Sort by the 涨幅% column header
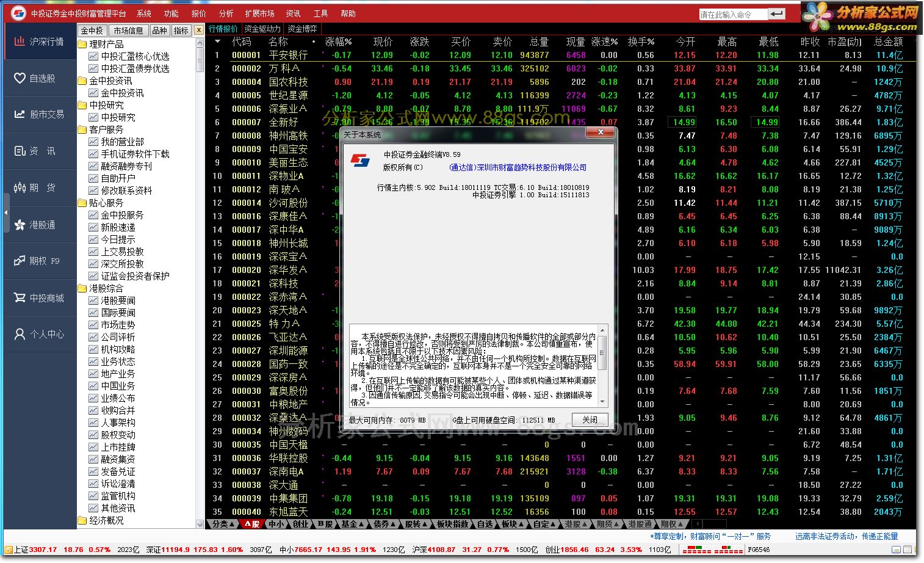The image size is (924, 563). [338, 42]
